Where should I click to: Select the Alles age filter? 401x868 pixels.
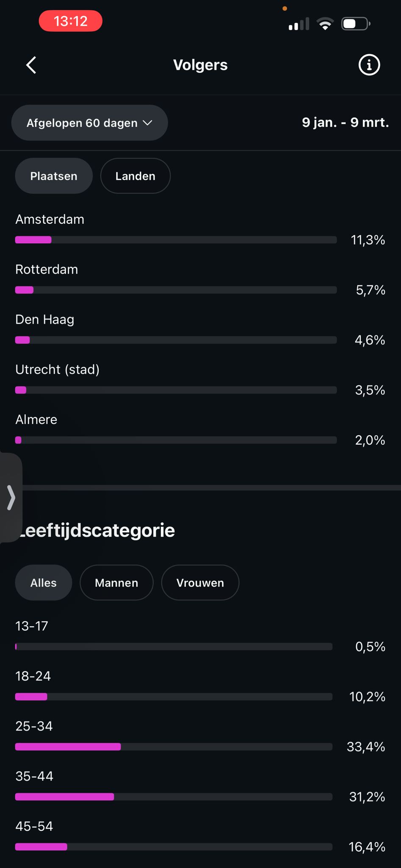pos(44,583)
